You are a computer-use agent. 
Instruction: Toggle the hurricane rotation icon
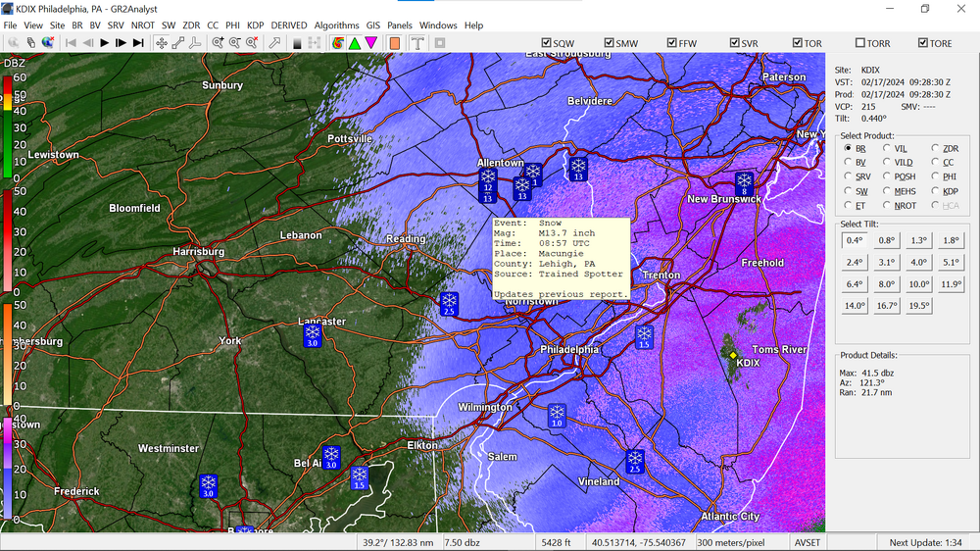[337, 42]
